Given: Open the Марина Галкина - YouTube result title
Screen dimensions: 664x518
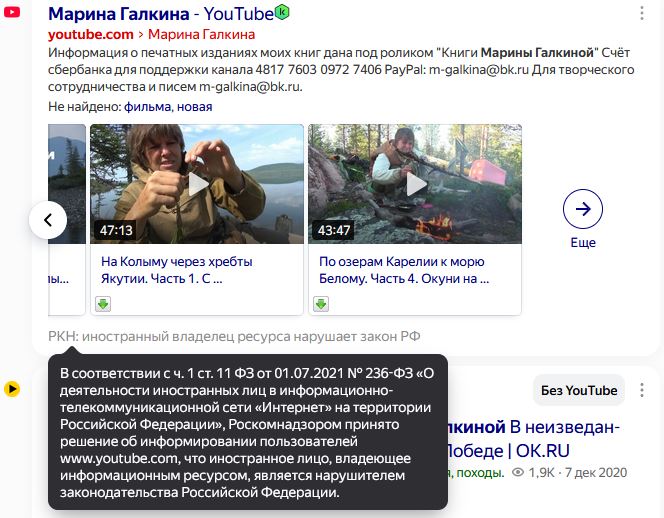Looking at the screenshot, I should (161, 14).
